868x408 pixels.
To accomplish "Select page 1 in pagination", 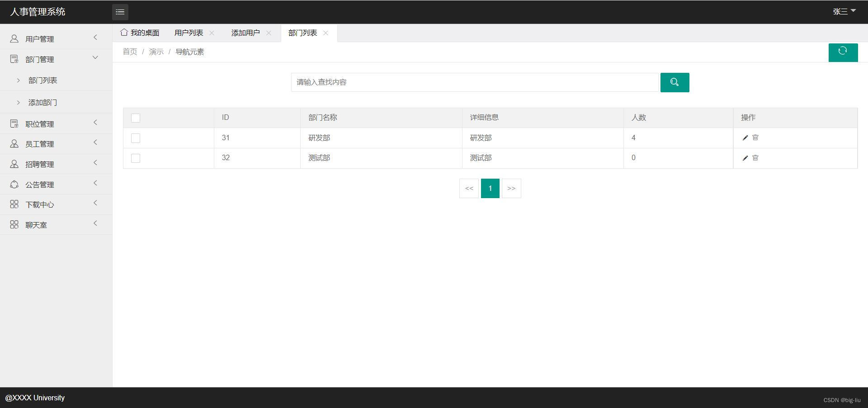I will coord(490,188).
